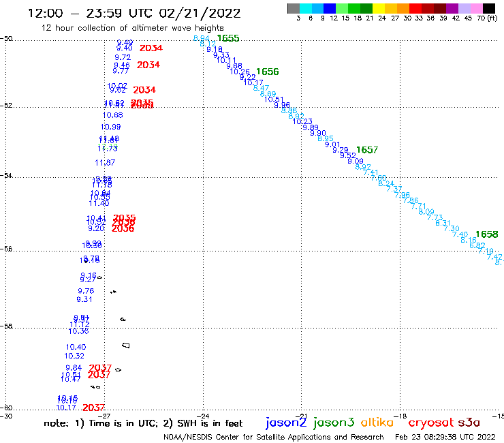Click the 9.72 wave height value
The image size is (504, 443).
pos(123,57)
